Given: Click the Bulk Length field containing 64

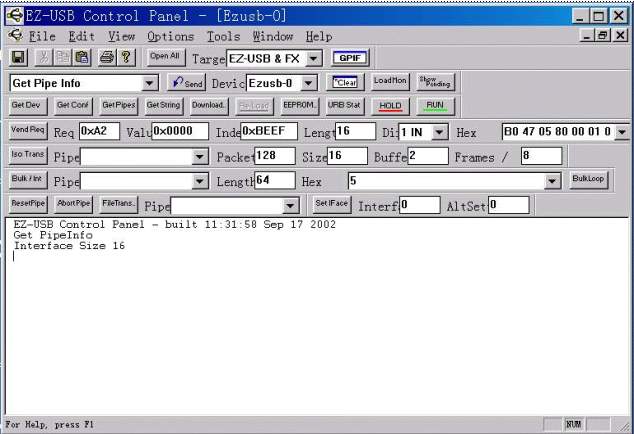Looking at the screenshot, I should click(275, 180).
